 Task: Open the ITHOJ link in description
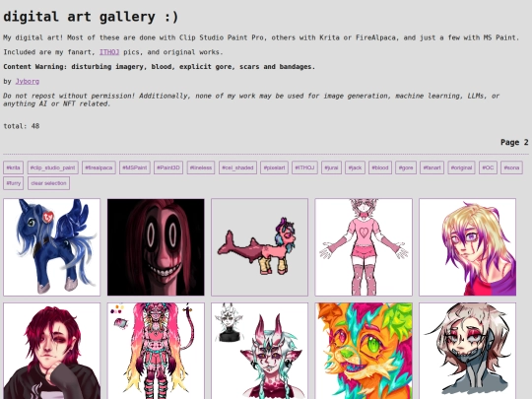(x=109, y=52)
